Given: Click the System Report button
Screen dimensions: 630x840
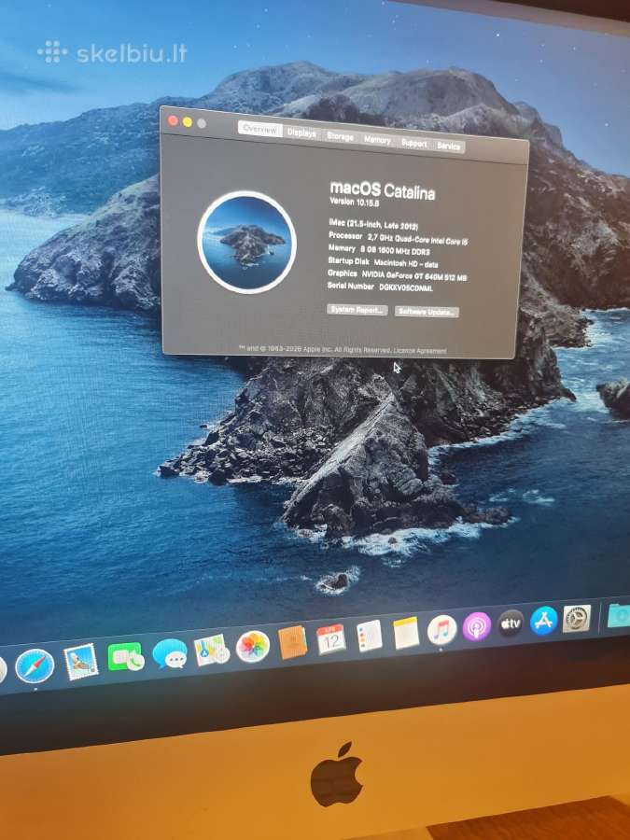Looking at the screenshot, I should pyautogui.click(x=357, y=310).
